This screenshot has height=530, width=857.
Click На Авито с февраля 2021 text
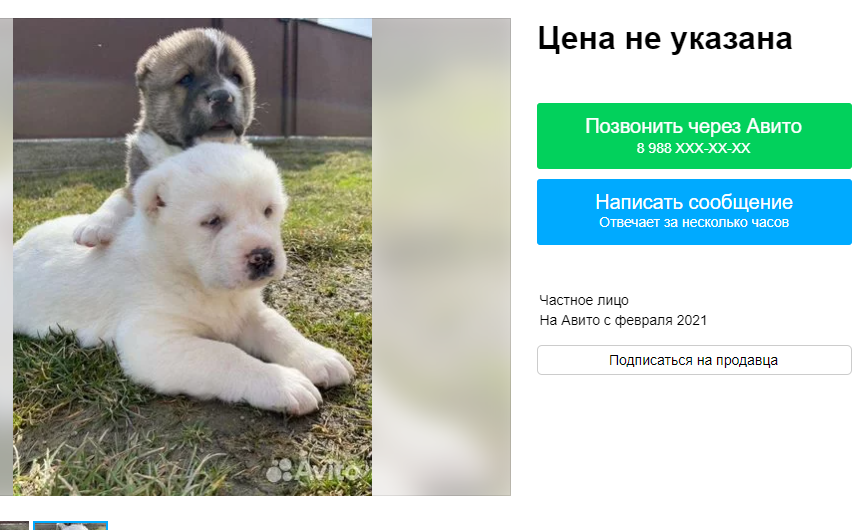623,320
